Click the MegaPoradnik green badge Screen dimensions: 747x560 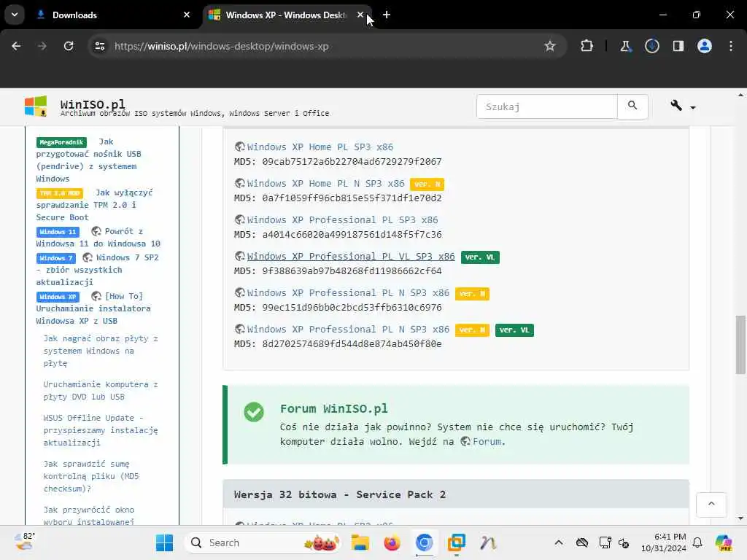61,142
